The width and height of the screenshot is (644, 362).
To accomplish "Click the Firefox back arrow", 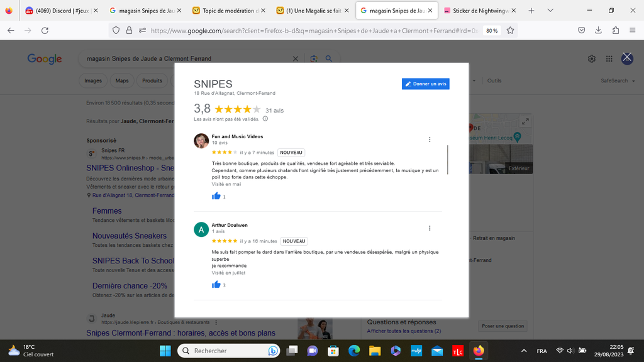I will (11, 30).
